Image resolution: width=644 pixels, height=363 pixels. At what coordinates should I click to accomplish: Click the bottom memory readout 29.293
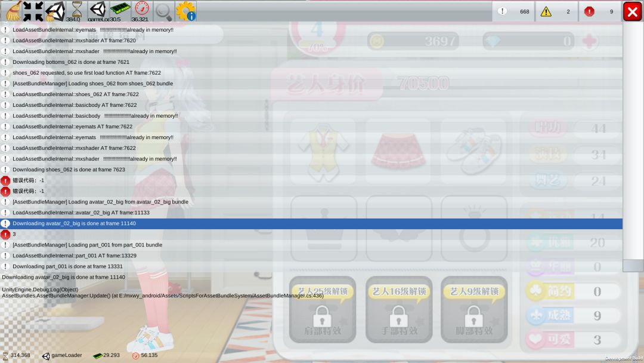[106, 355]
